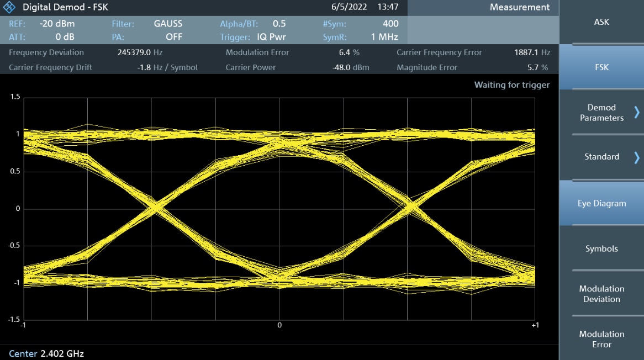The image size is (644, 360).
Task: Show the Symbols view
Action: click(601, 248)
